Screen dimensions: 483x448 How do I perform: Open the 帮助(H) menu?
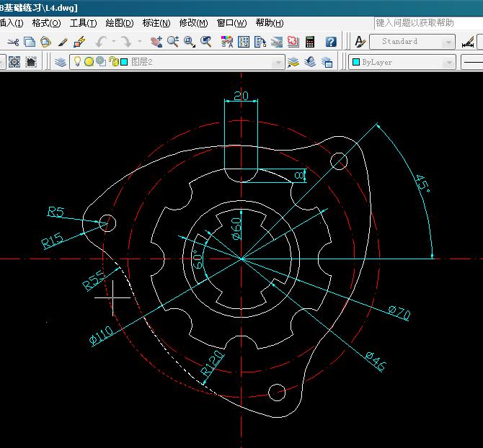point(270,23)
